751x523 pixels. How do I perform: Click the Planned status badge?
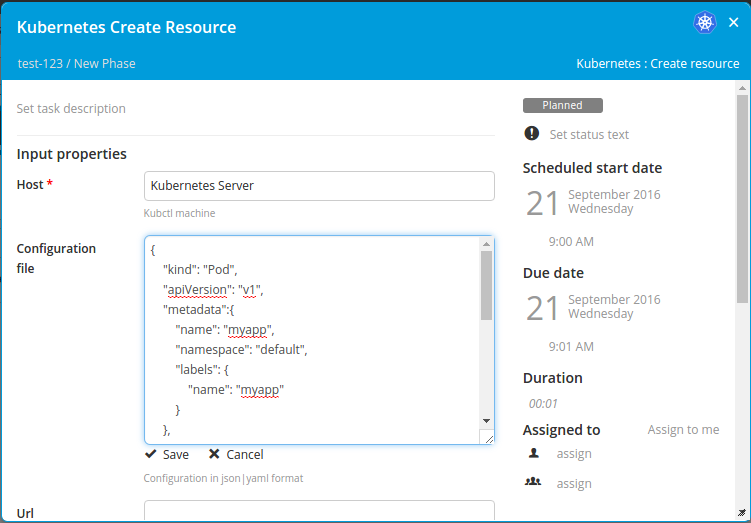pos(562,105)
